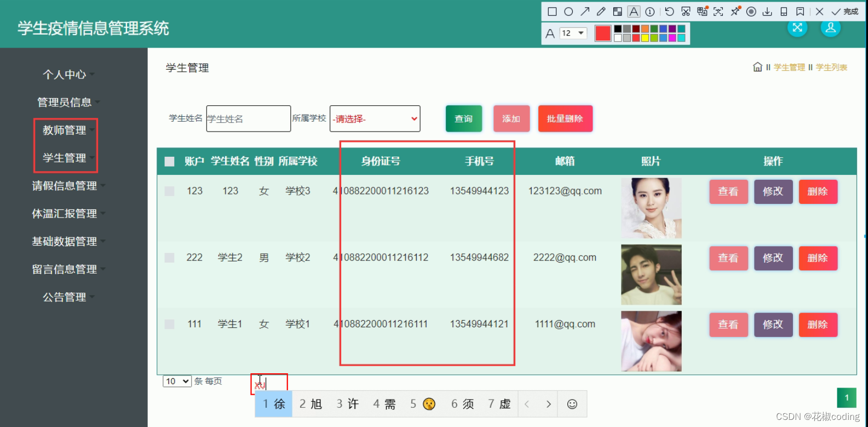Check the row for account 111
Image resolution: width=868 pixels, height=427 pixels.
pyautogui.click(x=169, y=324)
